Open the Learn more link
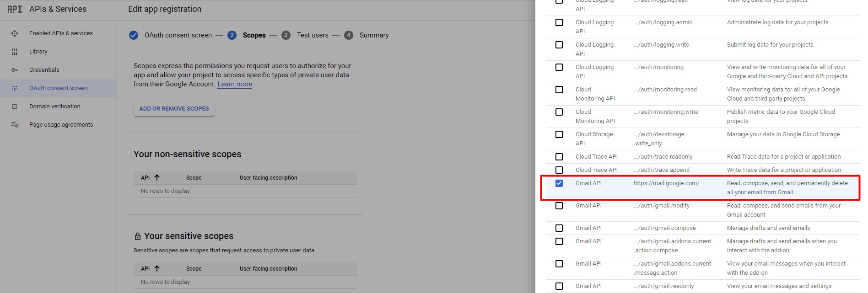868x293 pixels. click(x=235, y=84)
